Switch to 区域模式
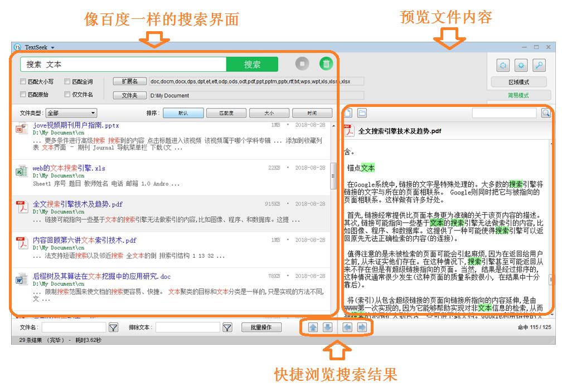The height and width of the screenshot is (392, 567). click(x=518, y=82)
